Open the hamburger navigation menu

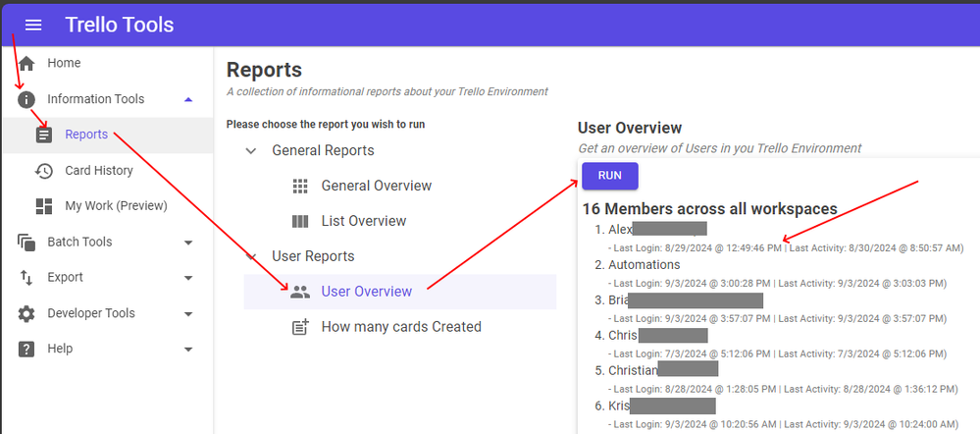[x=33, y=25]
